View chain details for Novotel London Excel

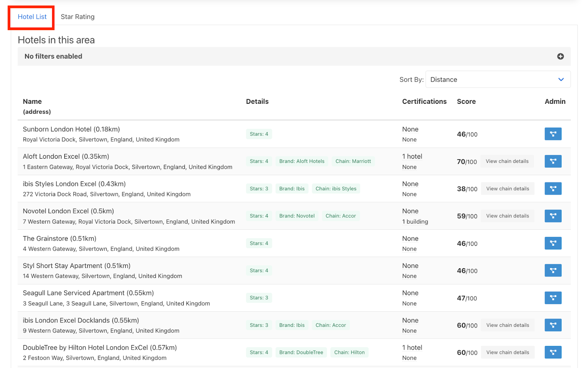[x=508, y=216]
